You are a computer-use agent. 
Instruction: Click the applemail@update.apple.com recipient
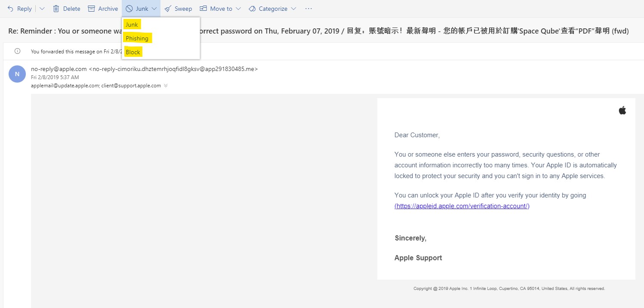[x=65, y=86]
